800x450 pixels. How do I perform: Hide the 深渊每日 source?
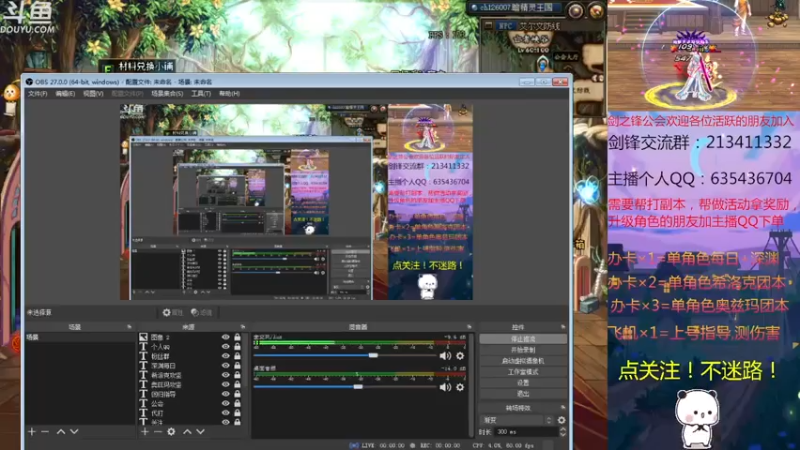pos(226,365)
